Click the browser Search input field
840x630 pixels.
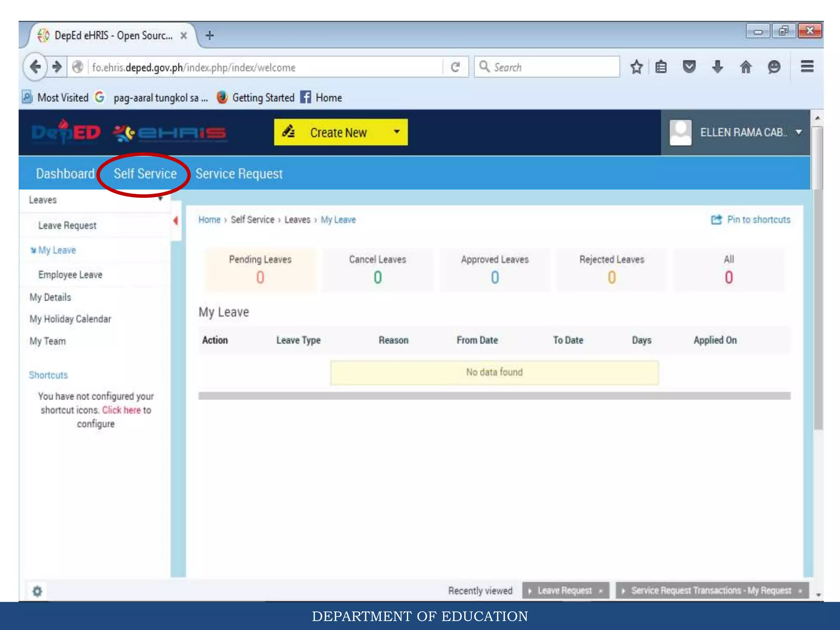point(547,67)
